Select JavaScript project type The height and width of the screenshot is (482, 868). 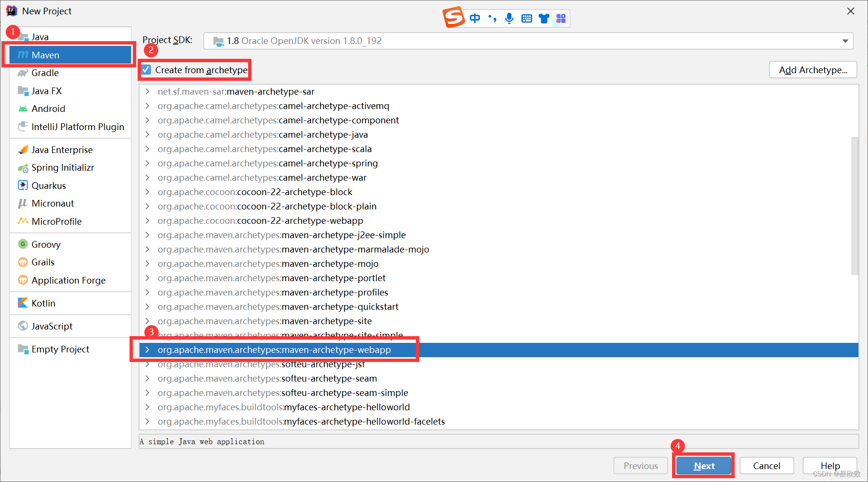click(70, 326)
